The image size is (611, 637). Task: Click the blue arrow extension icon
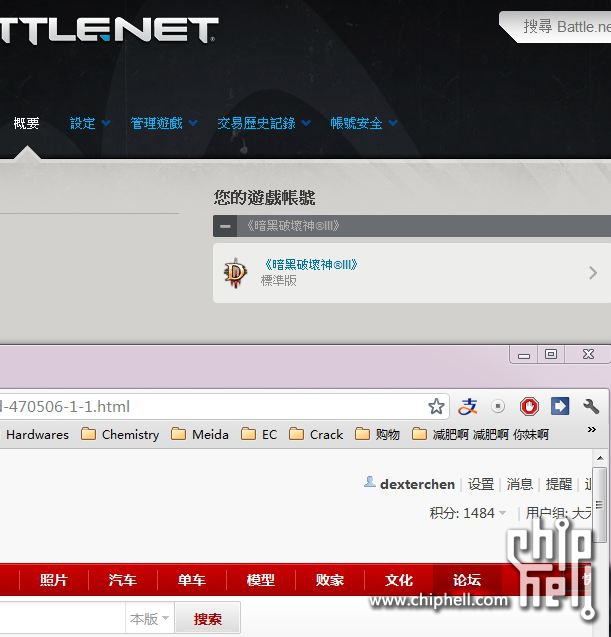point(560,406)
